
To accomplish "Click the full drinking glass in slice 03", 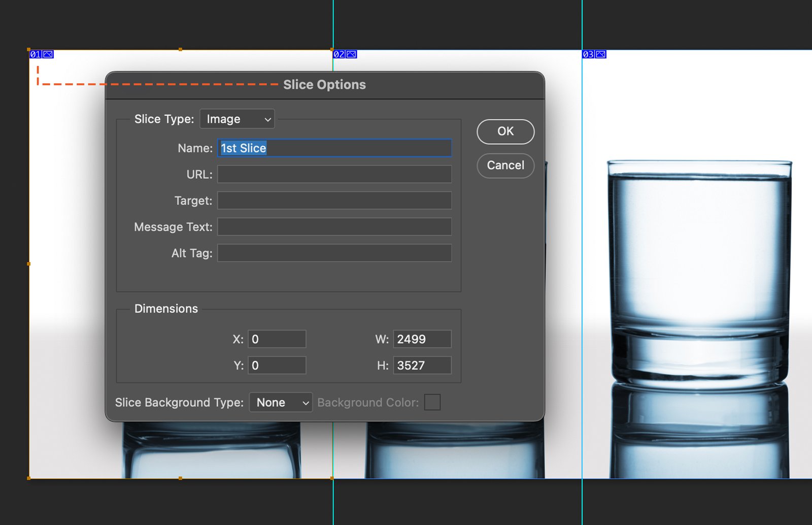I will tap(699, 274).
